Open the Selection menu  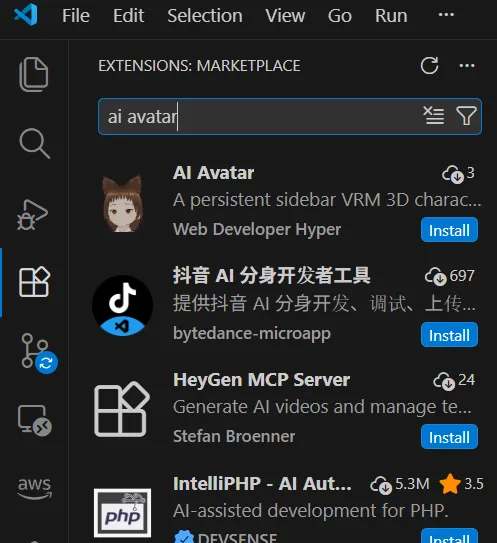[205, 16]
